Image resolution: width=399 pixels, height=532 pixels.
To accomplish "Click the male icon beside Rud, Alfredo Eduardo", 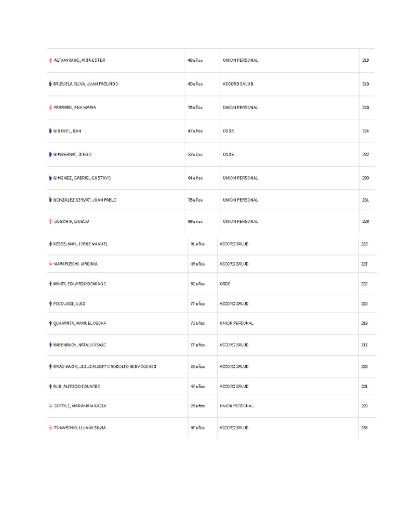I will coord(50,387).
